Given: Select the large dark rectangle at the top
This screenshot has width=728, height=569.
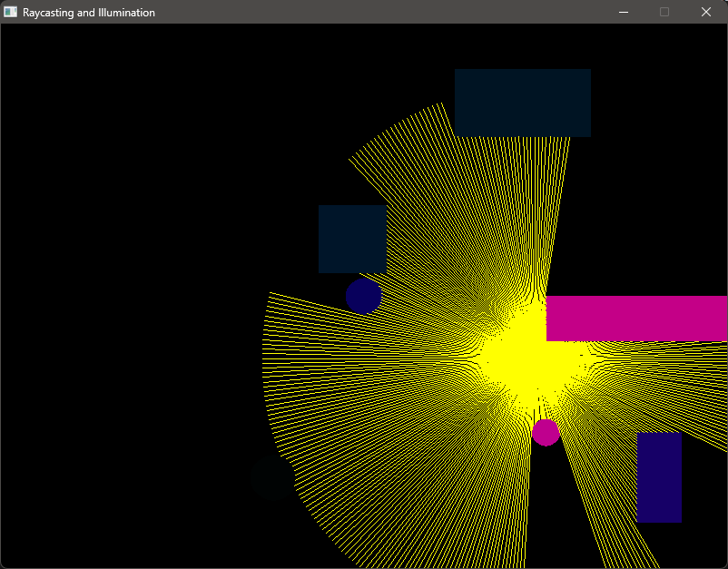Looking at the screenshot, I should (x=522, y=103).
